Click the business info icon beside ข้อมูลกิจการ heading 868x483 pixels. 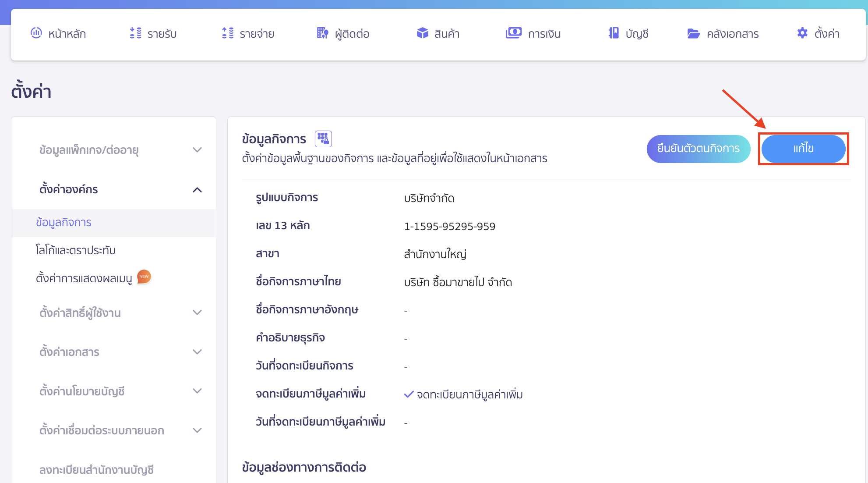click(x=324, y=139)
